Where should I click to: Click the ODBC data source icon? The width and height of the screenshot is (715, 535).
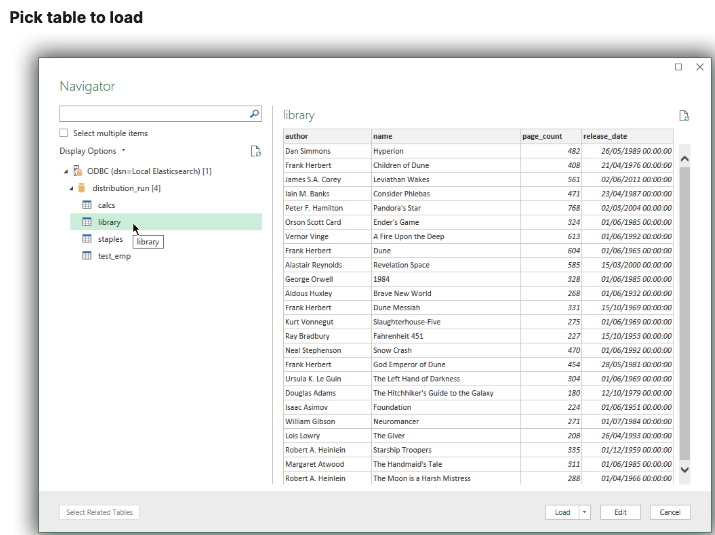tap(78, 171)
